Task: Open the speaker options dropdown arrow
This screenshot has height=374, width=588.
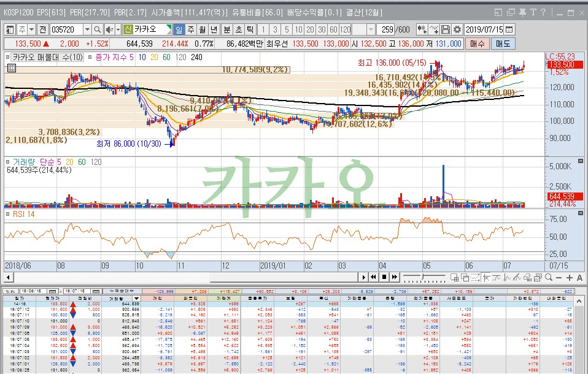Action: click(x=118, y=29)
